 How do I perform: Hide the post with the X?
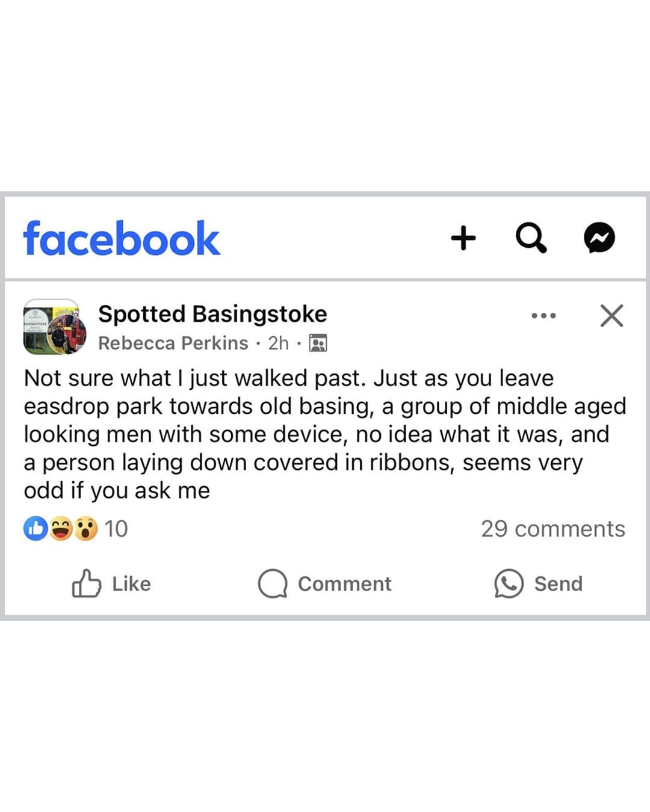tap(611, 315)
